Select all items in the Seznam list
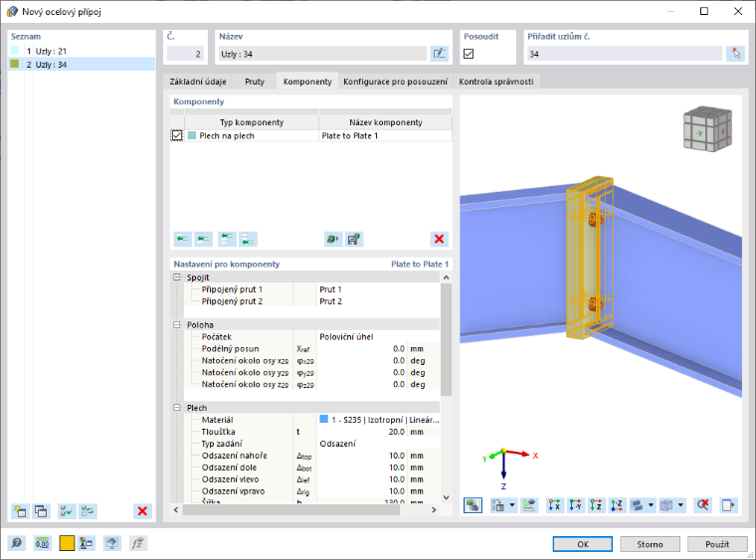The height and width of the screenshot is (560, 756). point(67,511)
